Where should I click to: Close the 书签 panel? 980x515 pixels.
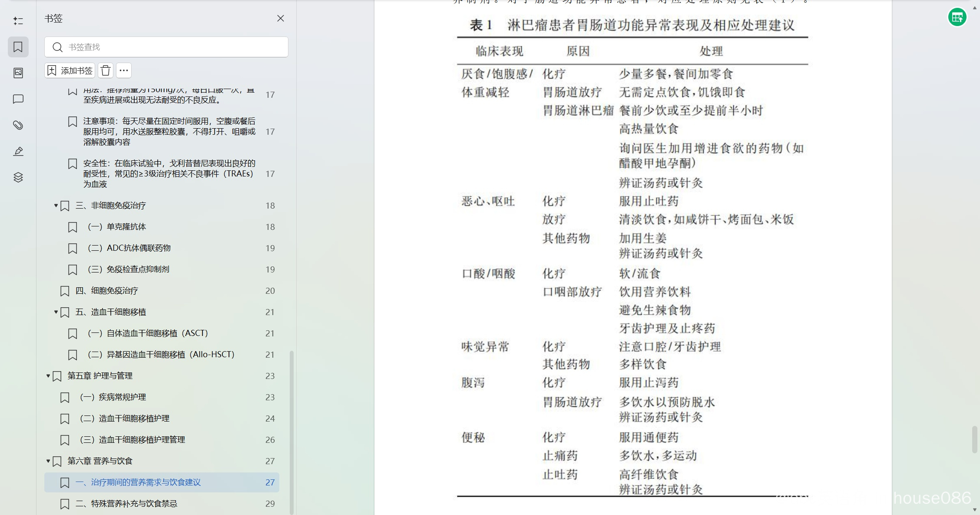click(x=281, y=18)
